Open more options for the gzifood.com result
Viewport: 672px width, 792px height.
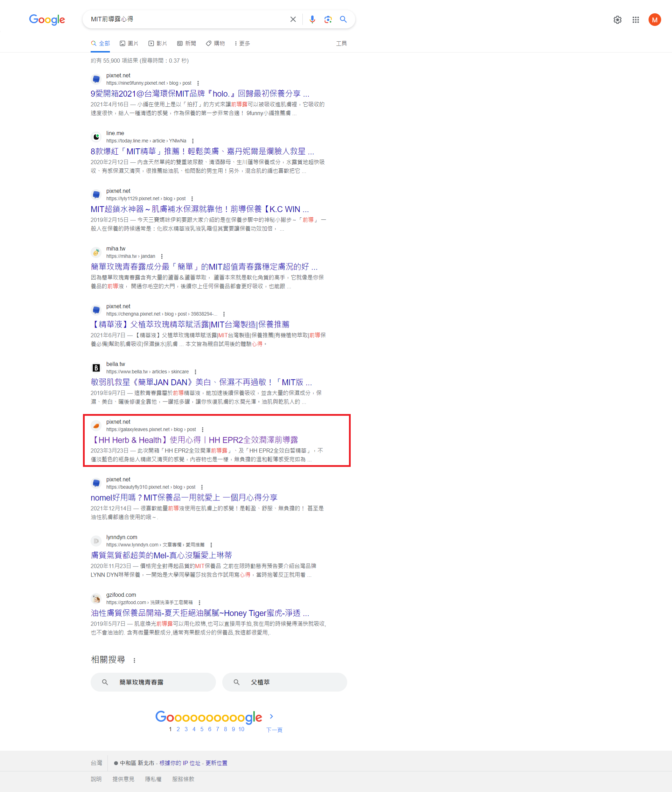(x=199, y=603)
